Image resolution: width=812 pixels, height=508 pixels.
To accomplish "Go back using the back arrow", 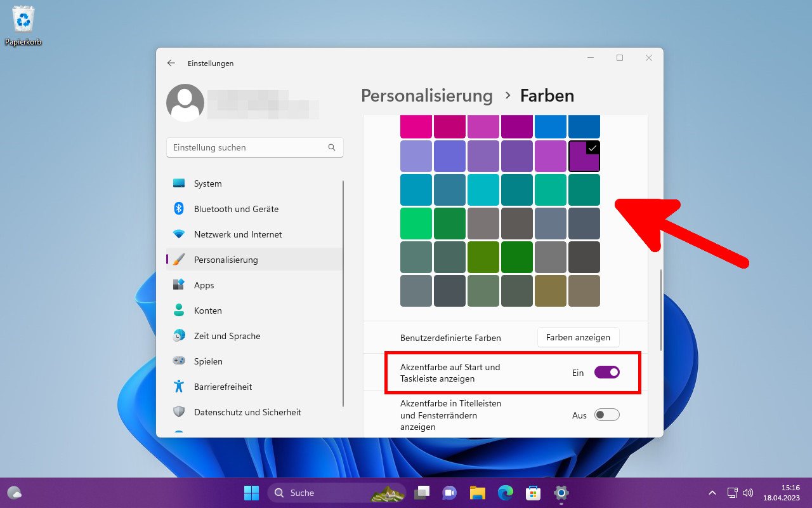I will [171, 63].
